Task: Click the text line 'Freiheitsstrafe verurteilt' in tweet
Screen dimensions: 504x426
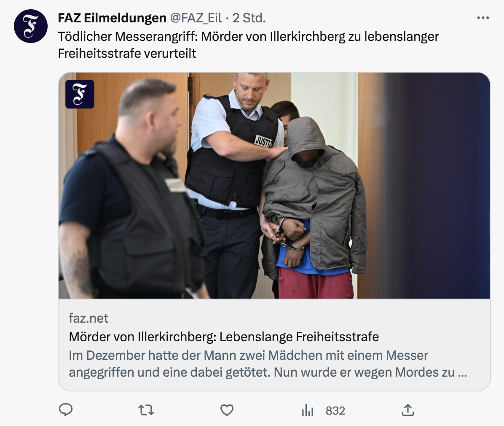Action: pos(127,54)
